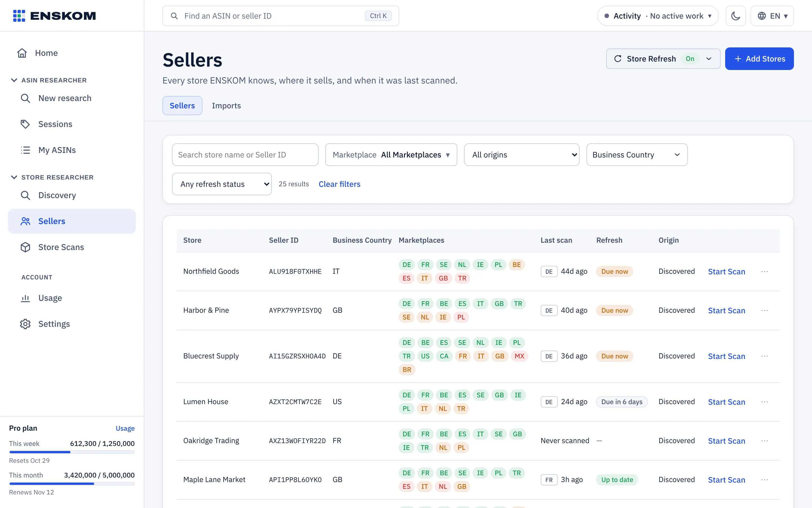812x508 pixels.
Task: Switch to the Sellers tab
Action: coord(182,106)
